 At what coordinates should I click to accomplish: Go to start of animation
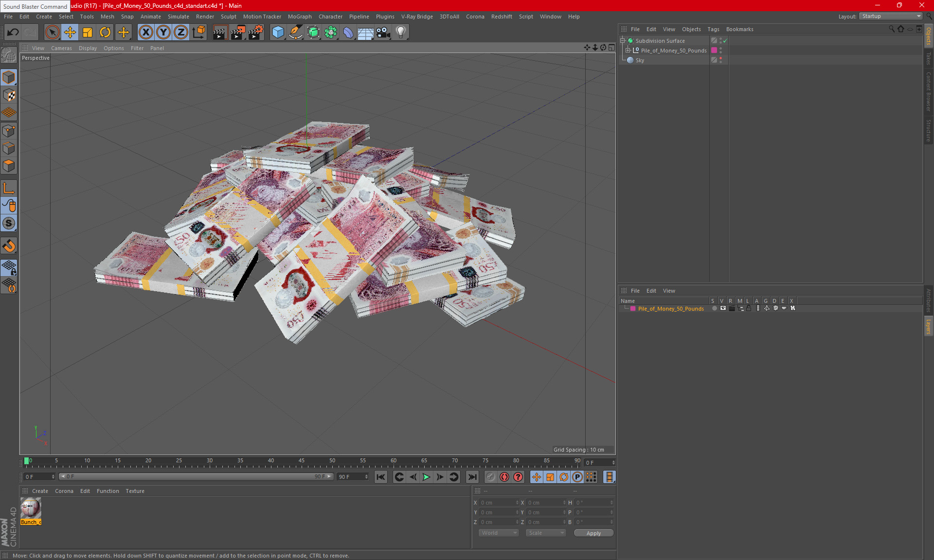[x=381, y=477]
